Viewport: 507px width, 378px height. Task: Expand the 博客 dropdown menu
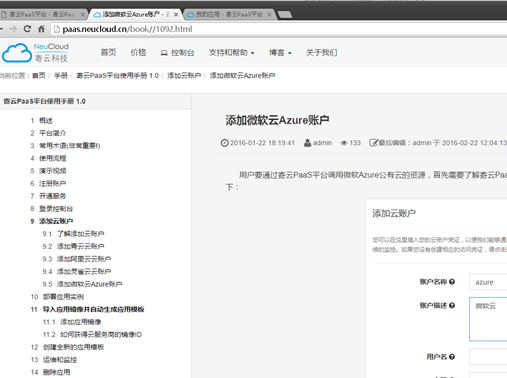(280, 53)
